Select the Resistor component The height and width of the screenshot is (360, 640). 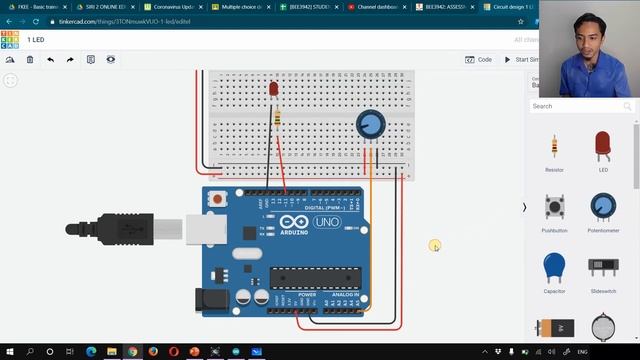(x=554, y=153)
